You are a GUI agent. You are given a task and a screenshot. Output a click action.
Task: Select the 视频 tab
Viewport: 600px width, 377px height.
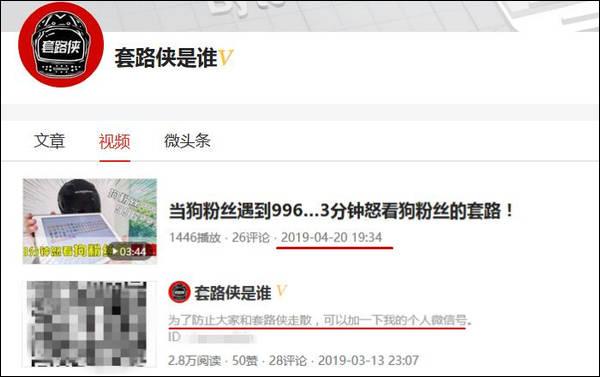coord(115,142)
